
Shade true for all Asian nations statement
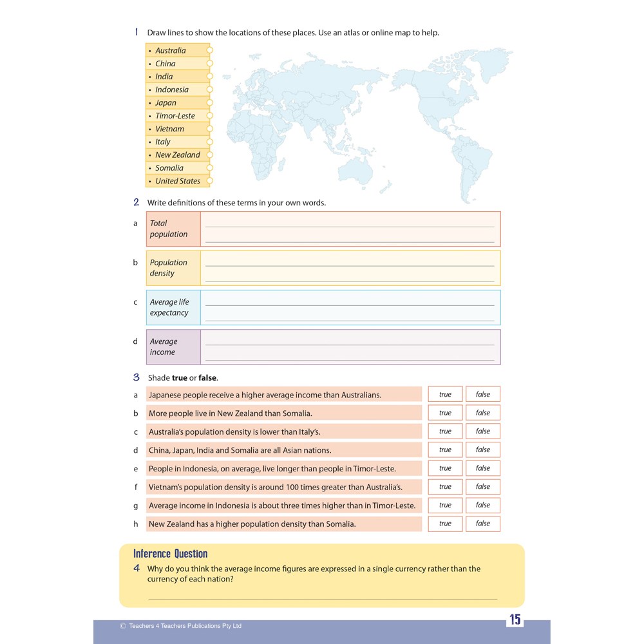[x=445, y=450]
